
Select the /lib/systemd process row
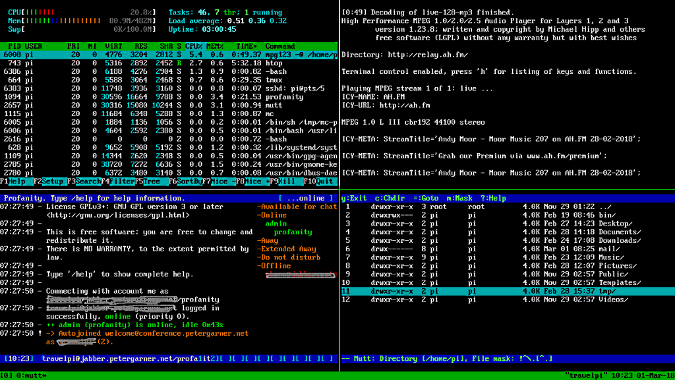169,147
